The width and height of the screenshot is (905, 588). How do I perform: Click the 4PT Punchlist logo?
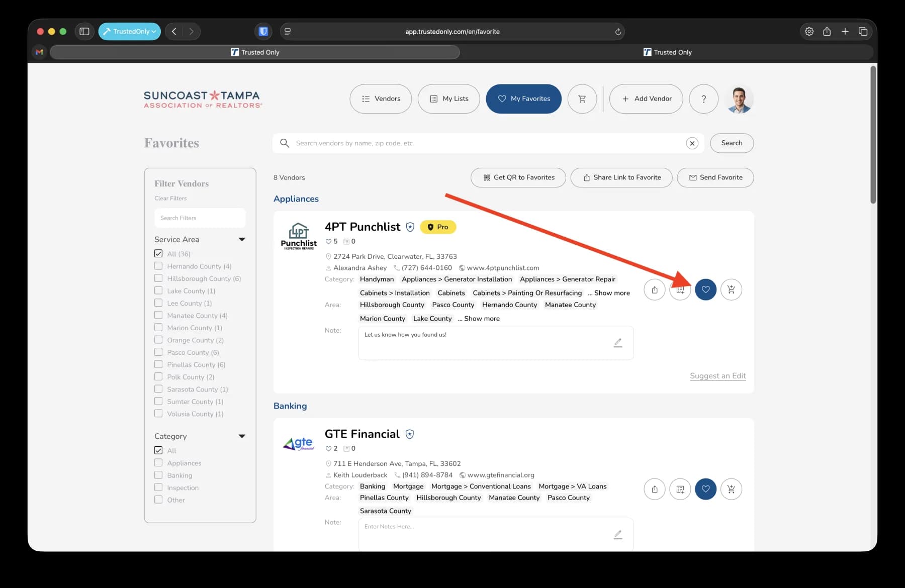[299, 236]
